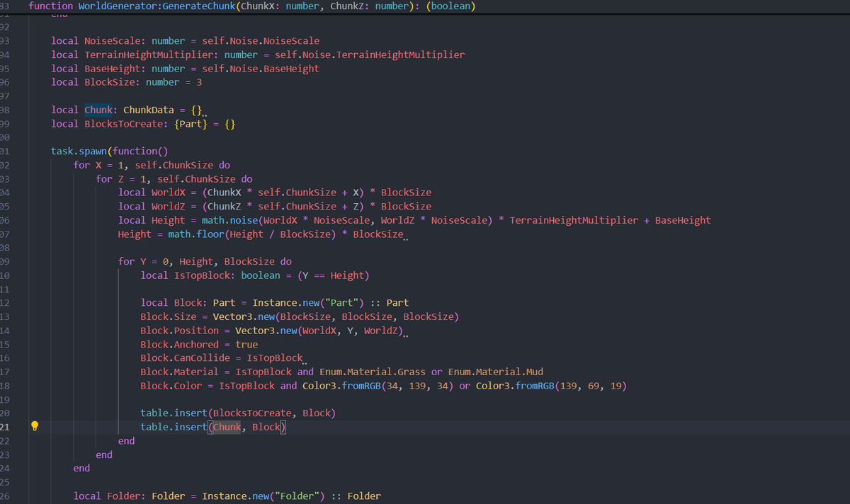Screen dimensions: 850x504
Task: Click 'Color3.fromRGB(139, 69, 19)' brown color value
Action: pos(552,386)
